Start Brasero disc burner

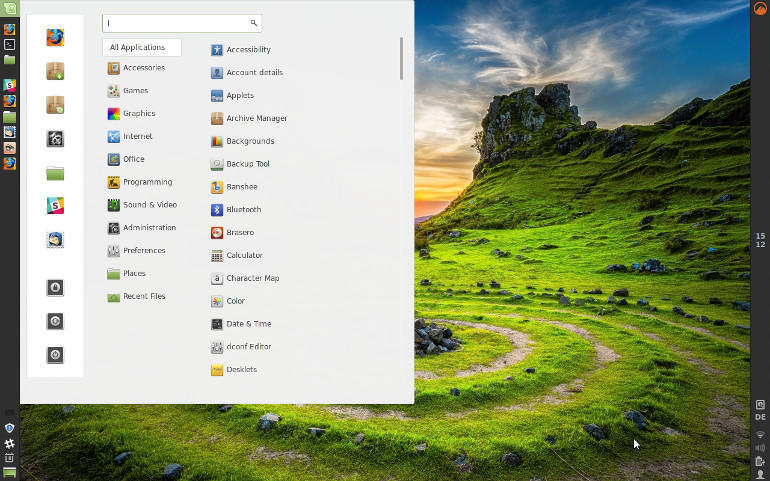pyautogui.click(x=240, y=233)
